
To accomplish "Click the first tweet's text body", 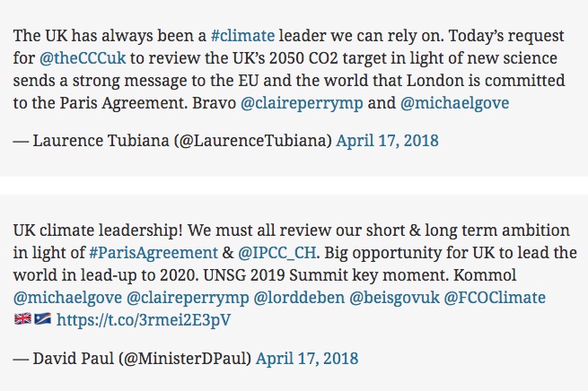I will [x=289, y=70].
